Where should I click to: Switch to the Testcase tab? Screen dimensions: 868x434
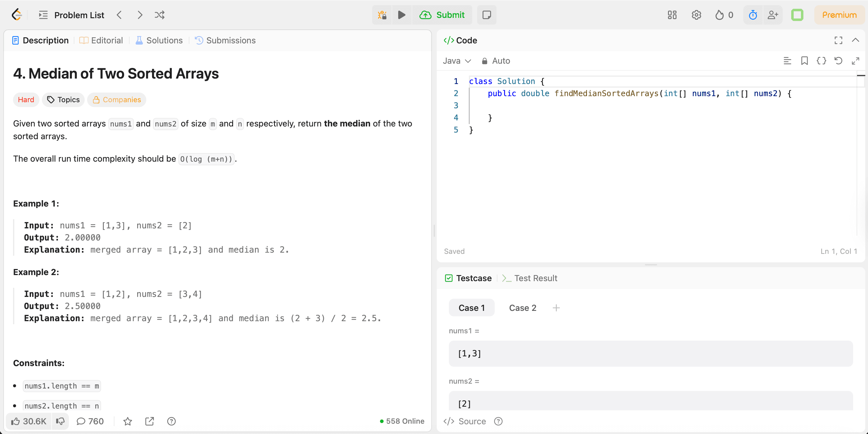click(468, 278)
